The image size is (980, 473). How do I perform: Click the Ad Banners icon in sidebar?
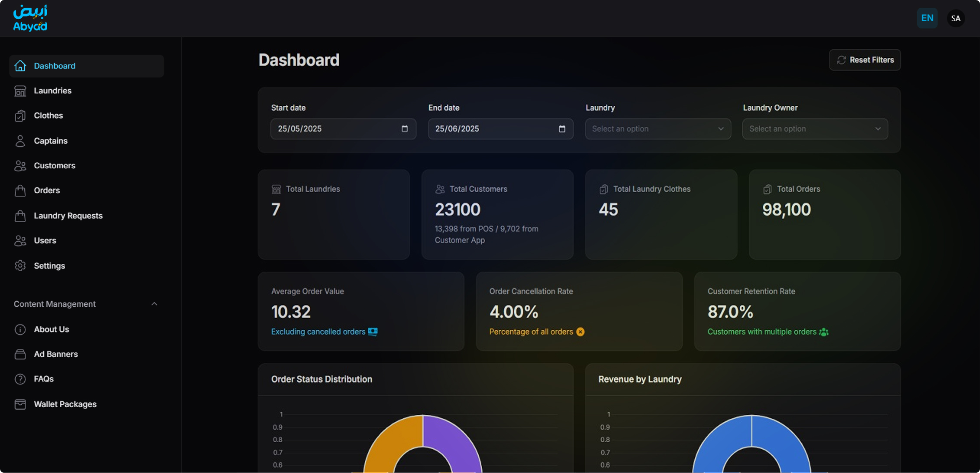[20, 354]
